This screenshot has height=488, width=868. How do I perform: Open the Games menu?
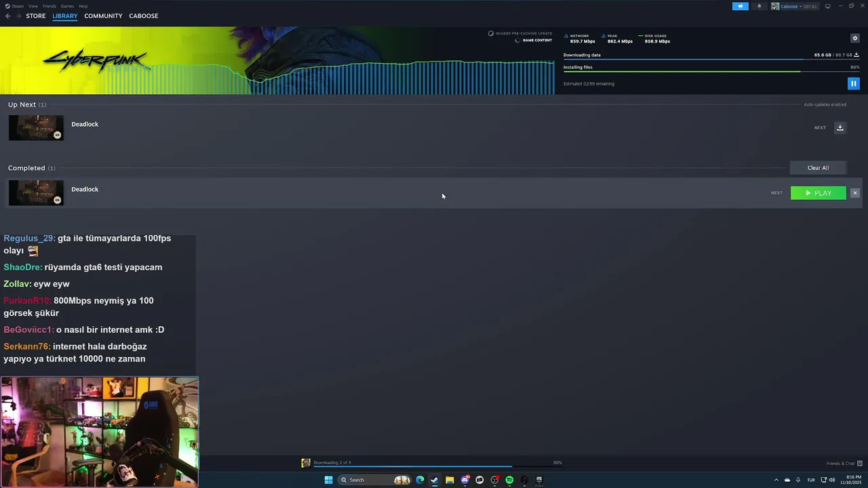point(67,6)
